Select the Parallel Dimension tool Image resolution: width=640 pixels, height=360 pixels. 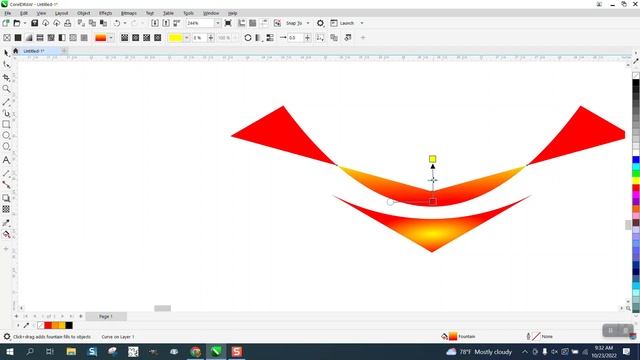click(x=6, y=173)
